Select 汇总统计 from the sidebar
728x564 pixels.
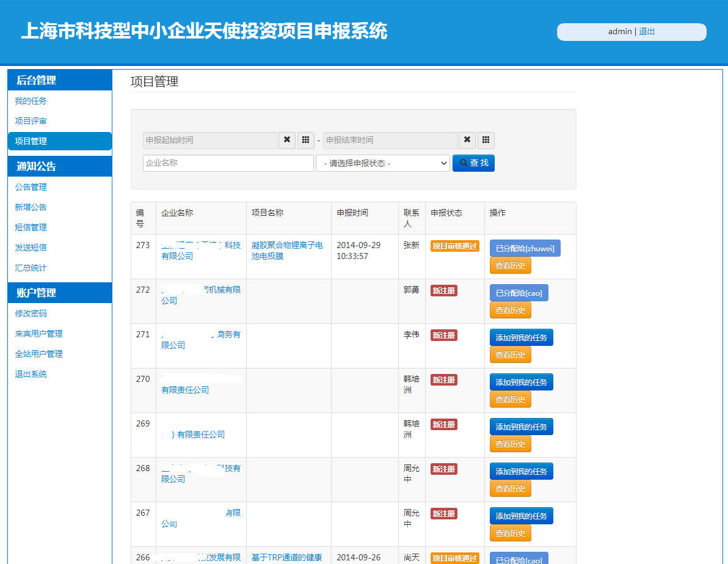tap(31, 268)
